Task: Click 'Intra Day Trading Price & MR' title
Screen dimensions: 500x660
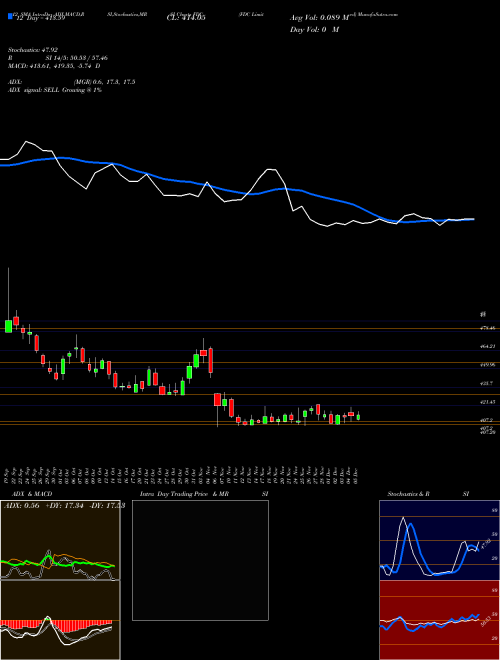Action: point(184,494)
